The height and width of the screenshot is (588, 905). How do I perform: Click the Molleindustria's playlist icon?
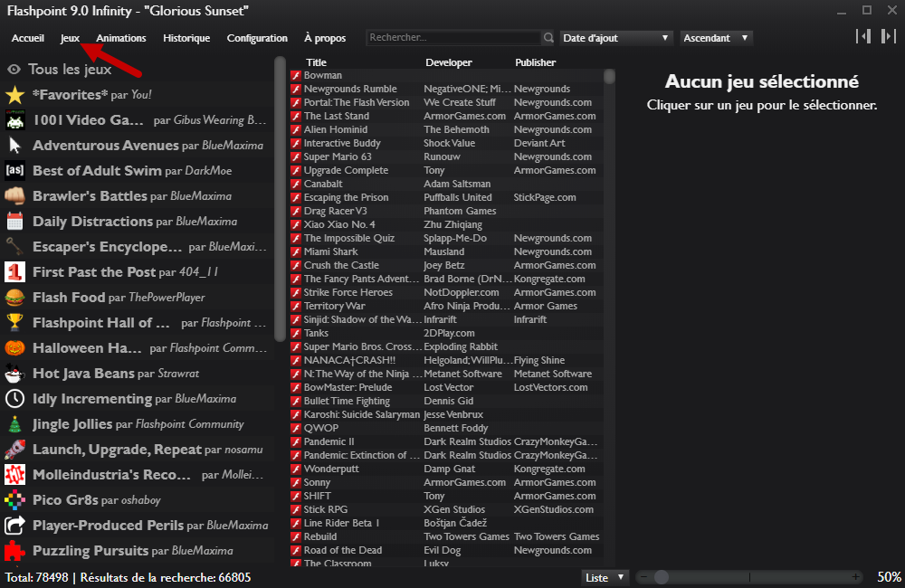pos(15,475)
